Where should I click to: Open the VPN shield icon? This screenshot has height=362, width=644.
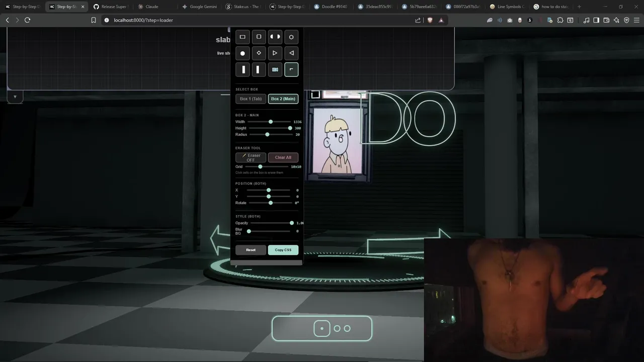626,20
